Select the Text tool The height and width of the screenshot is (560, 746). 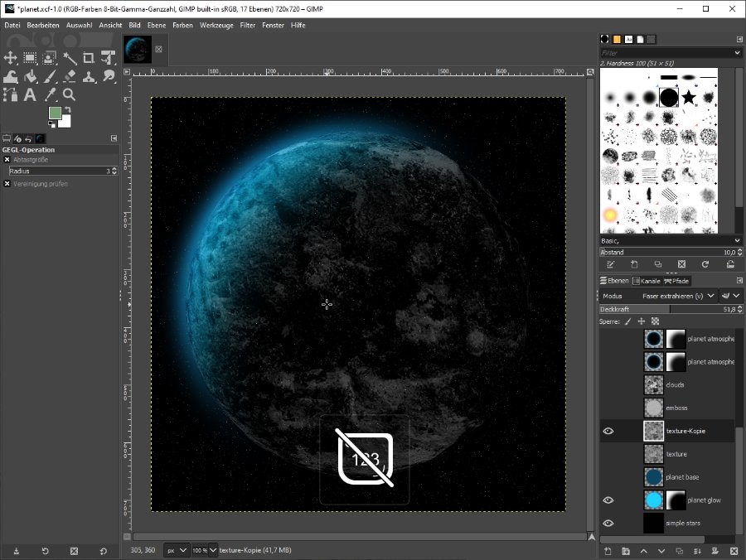(x=30, y=95)
